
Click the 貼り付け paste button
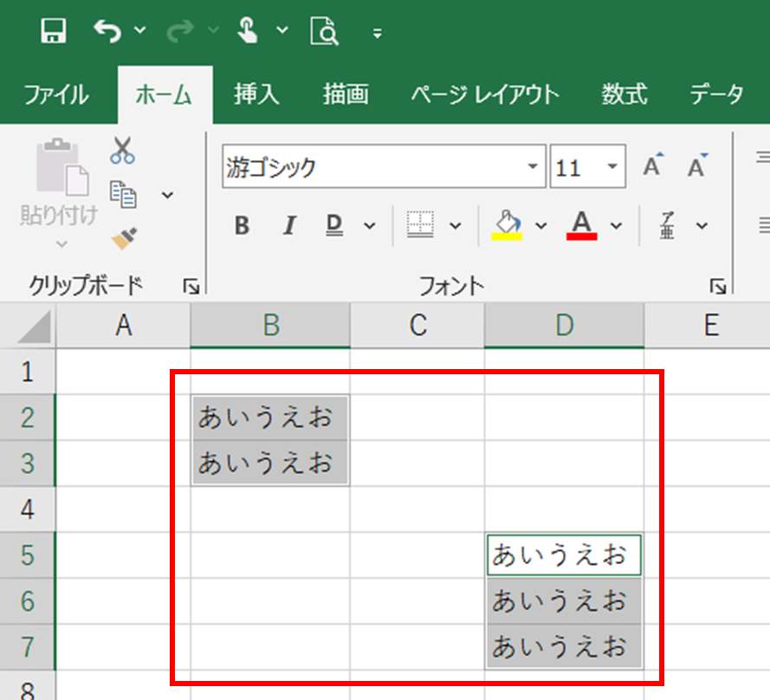[59, 182]
